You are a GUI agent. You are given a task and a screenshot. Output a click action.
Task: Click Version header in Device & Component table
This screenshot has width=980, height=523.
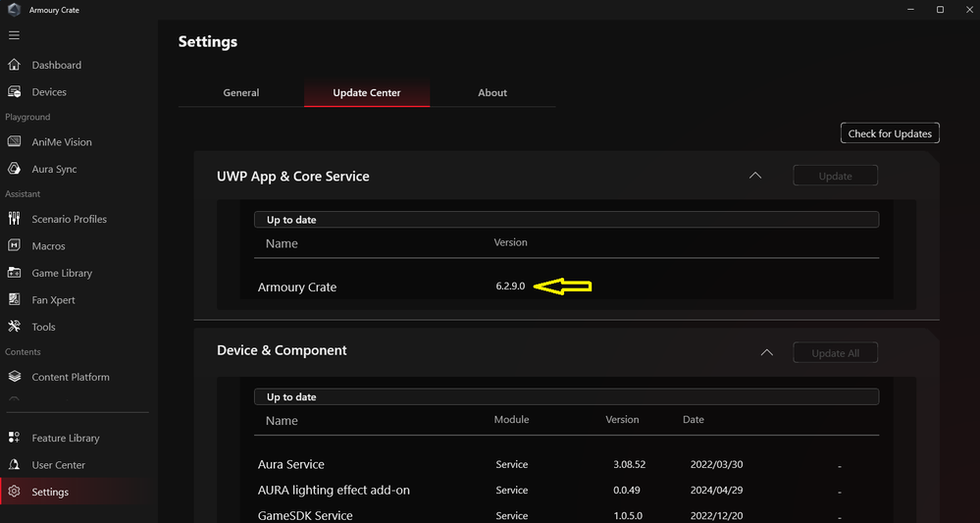tap(622, 419)
